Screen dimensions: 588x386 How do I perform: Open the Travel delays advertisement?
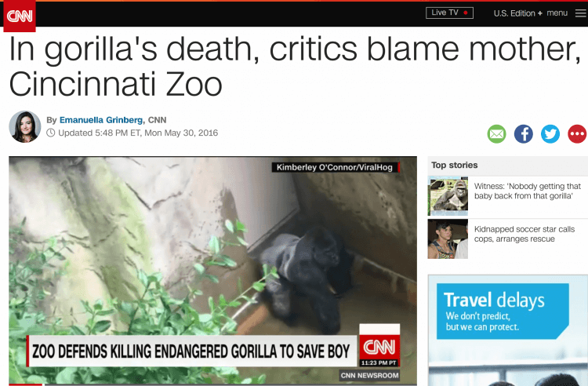pos(508,330)
